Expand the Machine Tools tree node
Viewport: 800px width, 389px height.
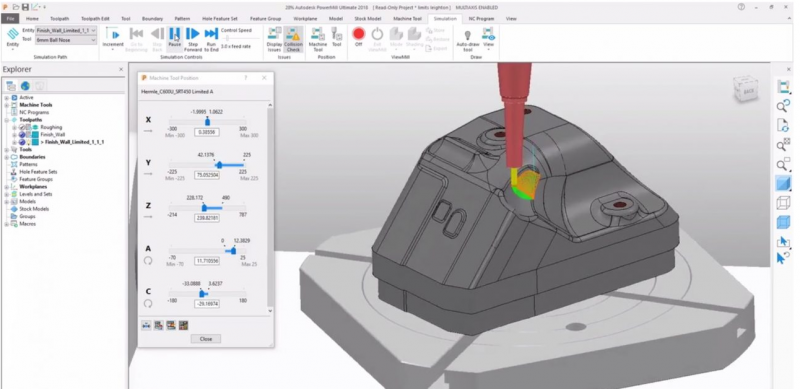tap(7, 105)
